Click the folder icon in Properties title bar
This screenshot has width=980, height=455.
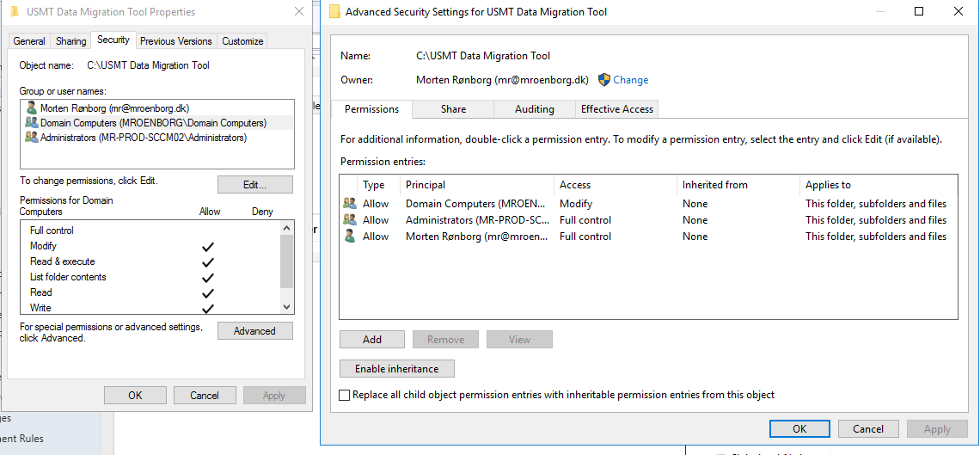(x=15, y=12)
